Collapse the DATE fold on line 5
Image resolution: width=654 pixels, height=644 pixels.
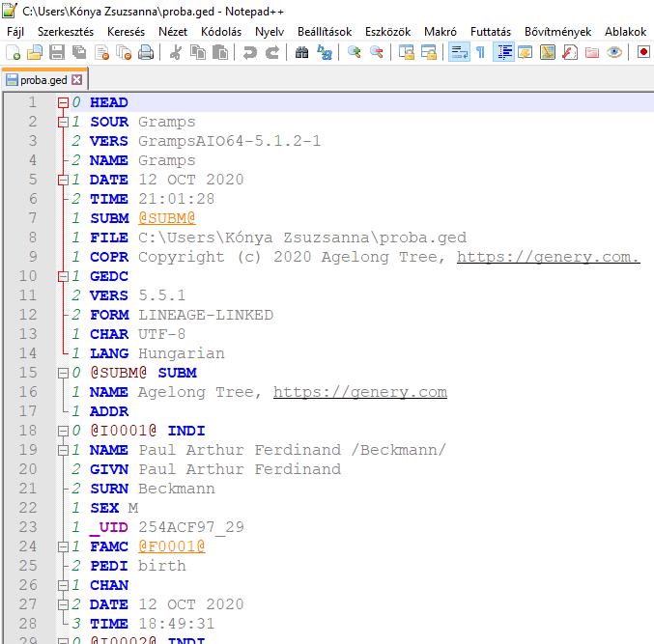(63, 180)
